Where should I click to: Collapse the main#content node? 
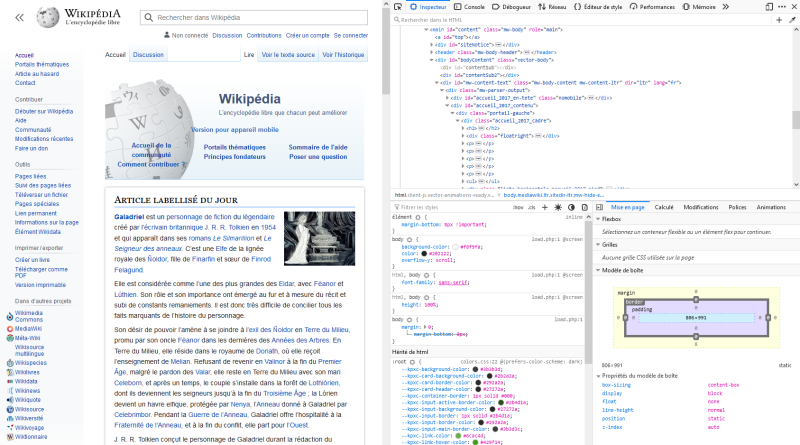(x=426, y=30)
